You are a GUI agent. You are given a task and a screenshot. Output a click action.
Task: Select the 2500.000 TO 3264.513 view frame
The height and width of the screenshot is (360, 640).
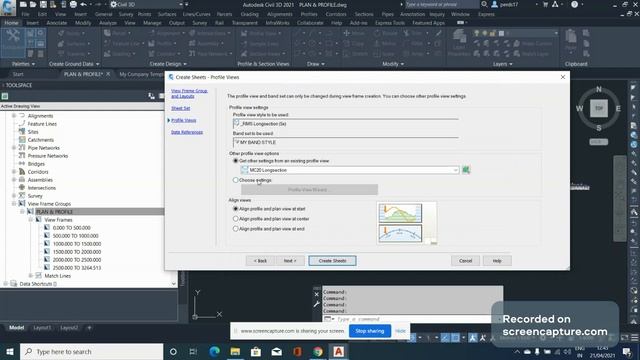[77, 268]
